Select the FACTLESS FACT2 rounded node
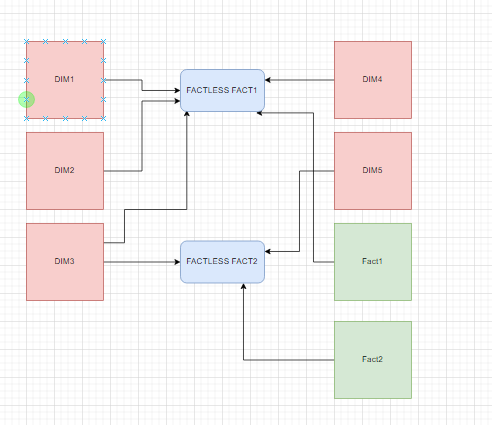 [x=222, y=262]
